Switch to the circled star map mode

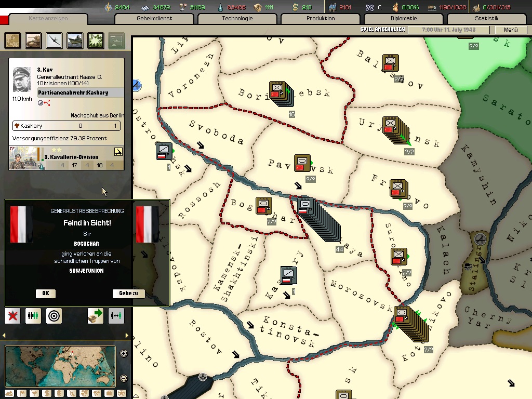(122, 393)
